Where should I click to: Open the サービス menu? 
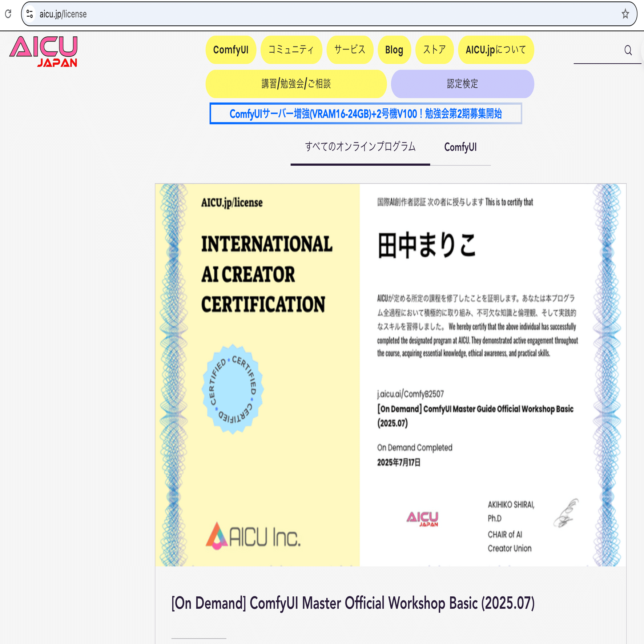350,50
